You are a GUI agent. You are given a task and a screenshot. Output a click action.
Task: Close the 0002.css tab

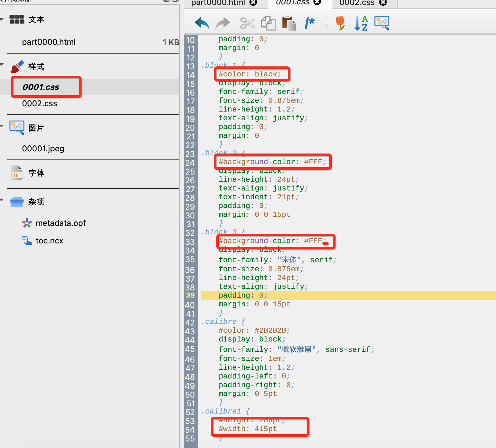pos(383,3)
